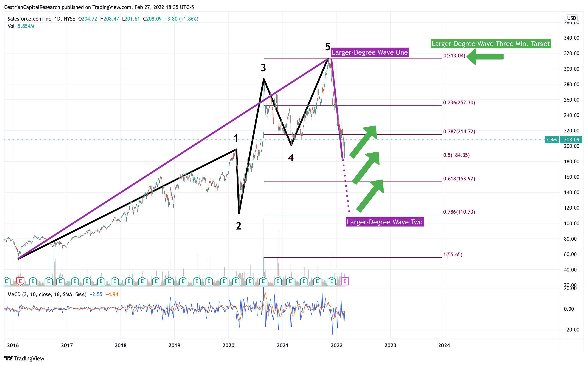The height and width of the screenshot is (366, 588).
Task: Click the +3.80 (+1.86%) change value
Action: [181, 19]
